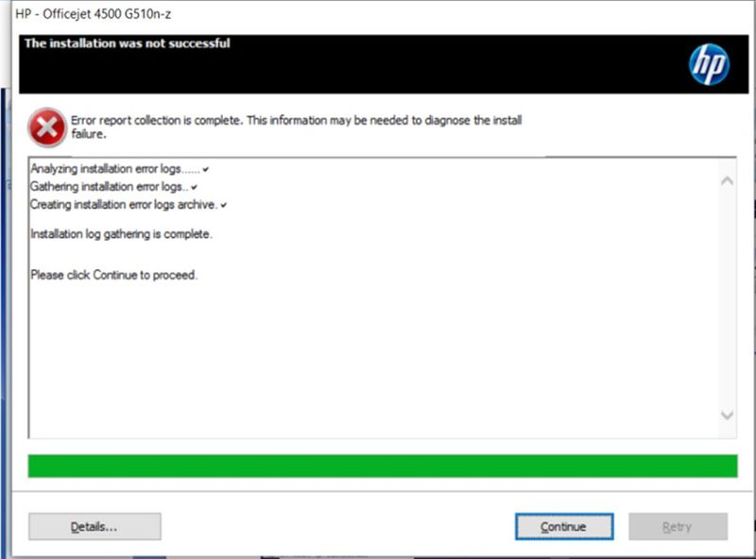Click the green progress bar
756x559 pixels.
(383, 466)
